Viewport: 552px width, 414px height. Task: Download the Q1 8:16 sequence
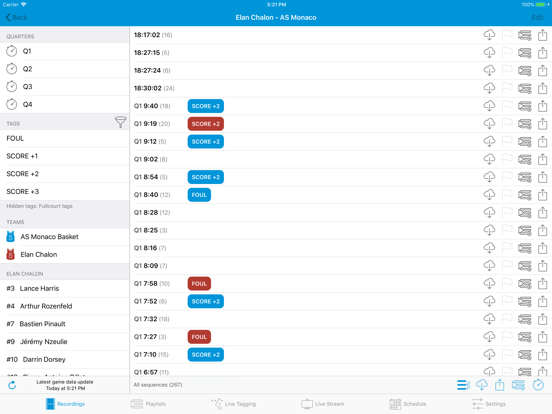[489, 248]
